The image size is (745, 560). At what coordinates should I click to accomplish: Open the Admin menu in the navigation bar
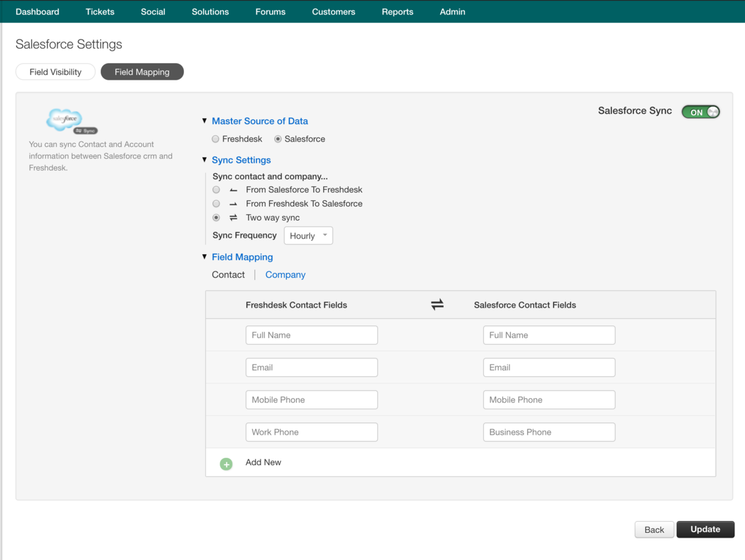tap(452, 11)
